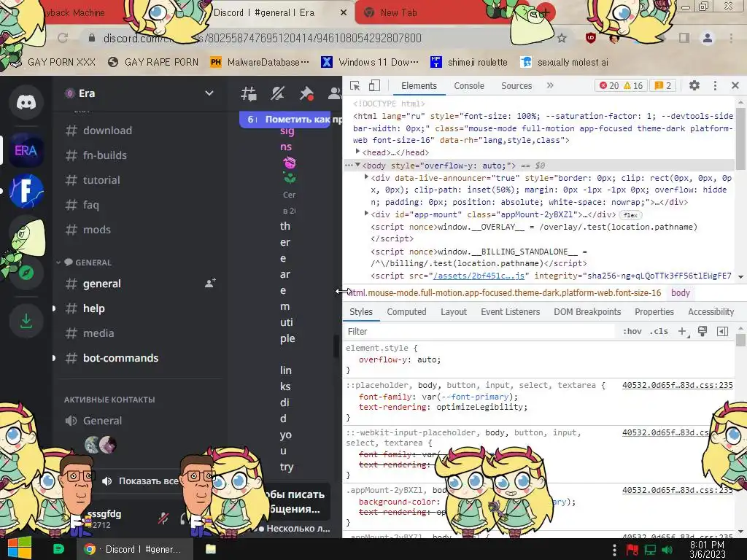Open Chrome profile avatar icon
The image size is (747, 560).
(x=708, y=38)
